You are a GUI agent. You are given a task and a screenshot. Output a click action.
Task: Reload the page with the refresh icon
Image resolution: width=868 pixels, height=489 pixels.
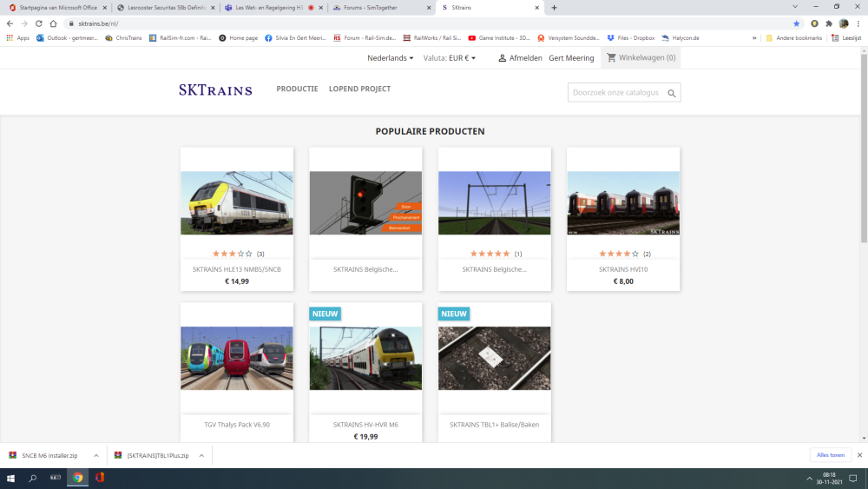(39, 23)
